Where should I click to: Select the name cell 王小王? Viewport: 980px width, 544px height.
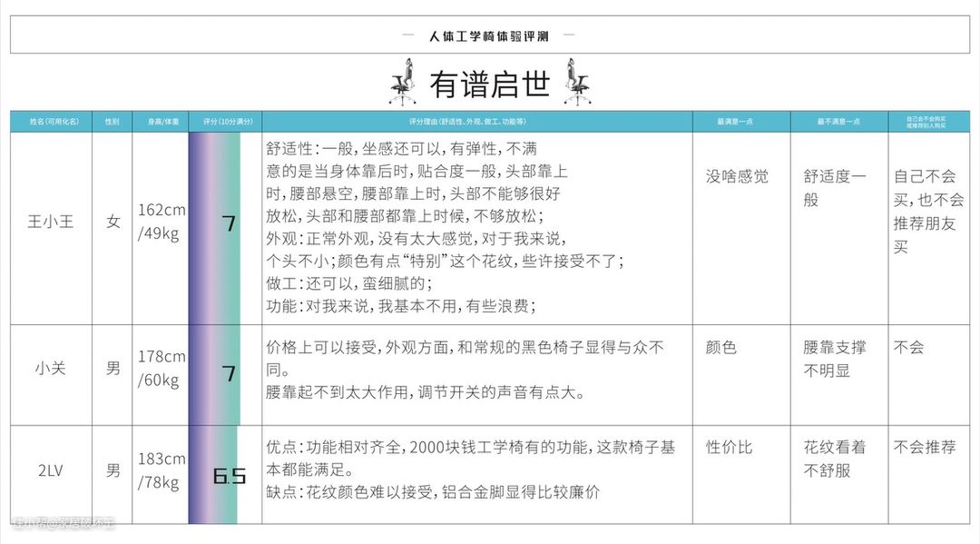[x=51, y=221]
